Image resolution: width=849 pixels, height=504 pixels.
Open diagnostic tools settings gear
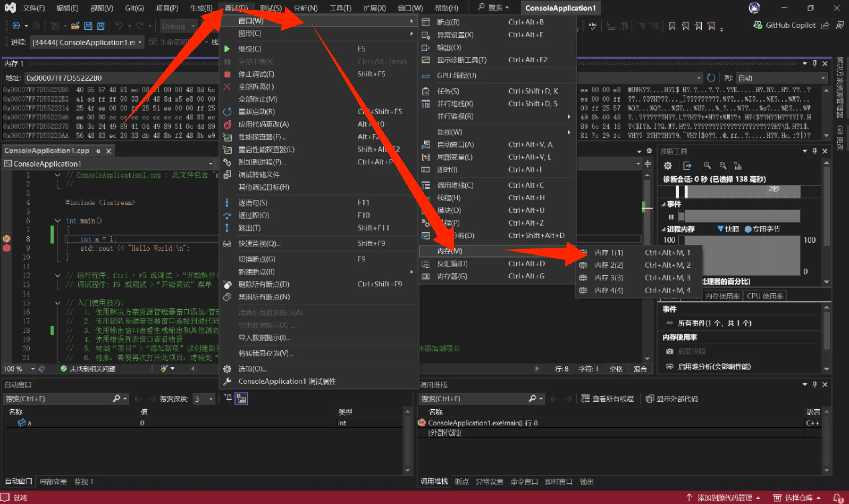(667, 166)
